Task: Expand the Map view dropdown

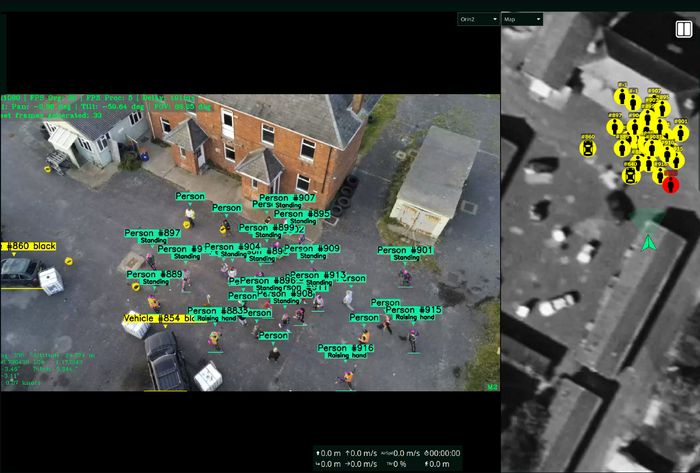Action: coord(521,19)
